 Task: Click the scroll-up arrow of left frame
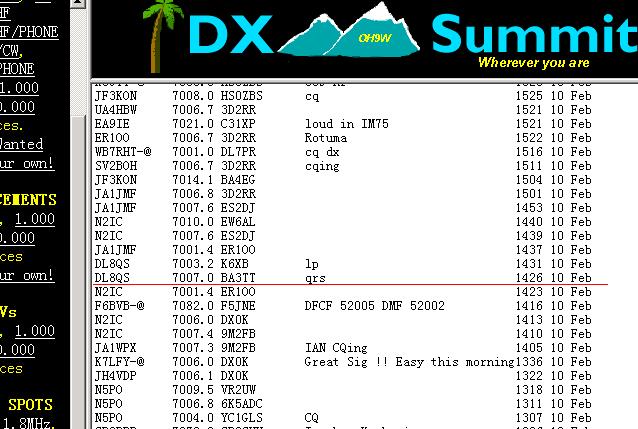[x=78, y=4]
